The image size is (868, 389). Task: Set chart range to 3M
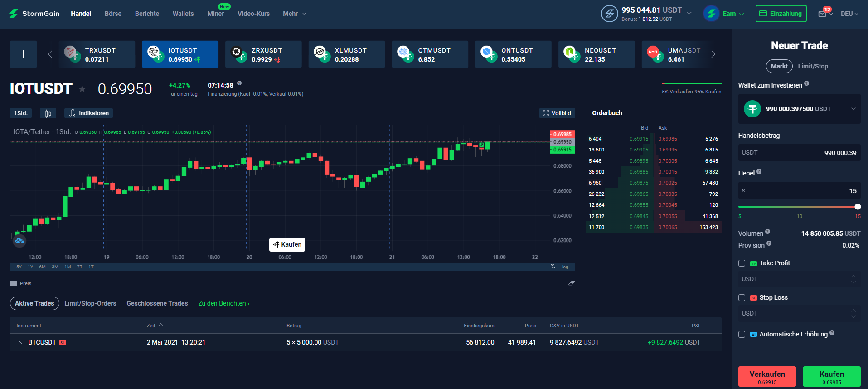[55, 267]
